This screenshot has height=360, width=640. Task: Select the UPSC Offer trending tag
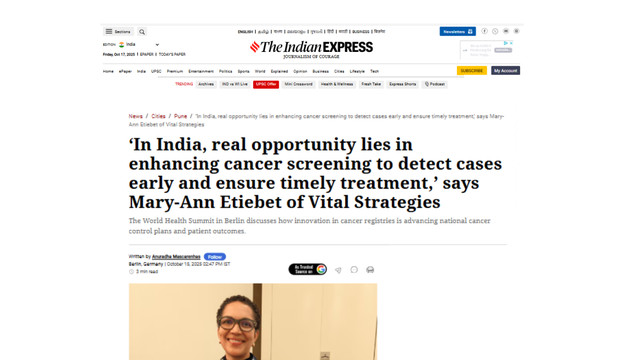coord(266,84)
